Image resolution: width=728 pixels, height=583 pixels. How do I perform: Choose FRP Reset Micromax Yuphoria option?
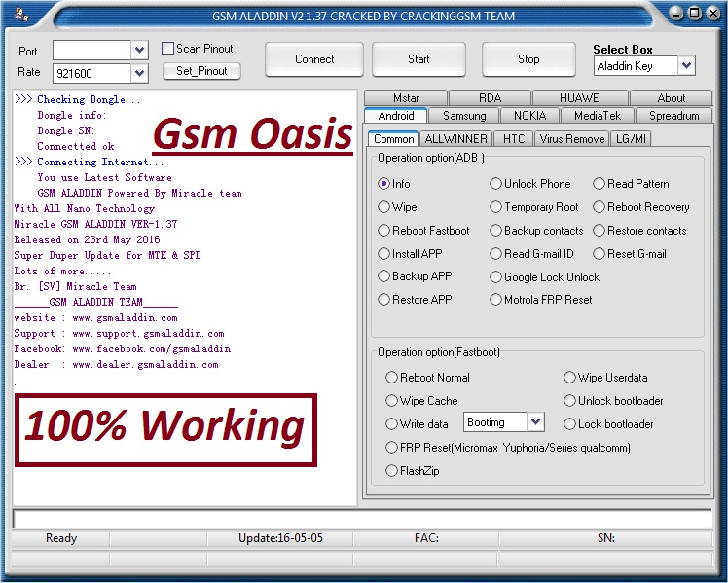click(x=391, y=448)
